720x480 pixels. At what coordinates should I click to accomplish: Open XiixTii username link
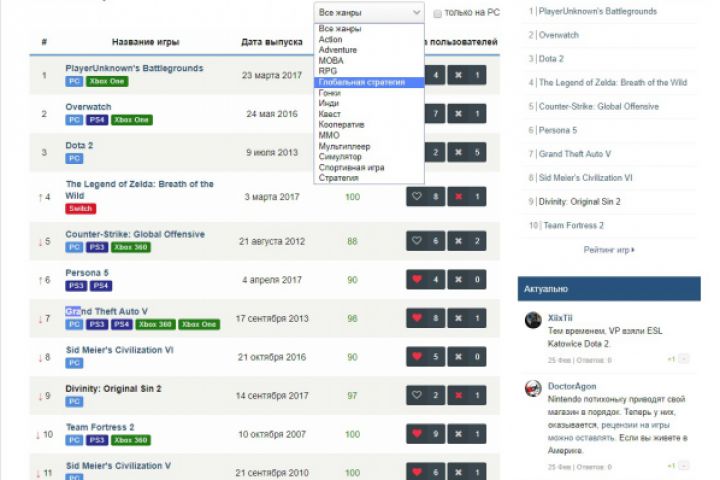pyautogui.click(x=560, y=318)
